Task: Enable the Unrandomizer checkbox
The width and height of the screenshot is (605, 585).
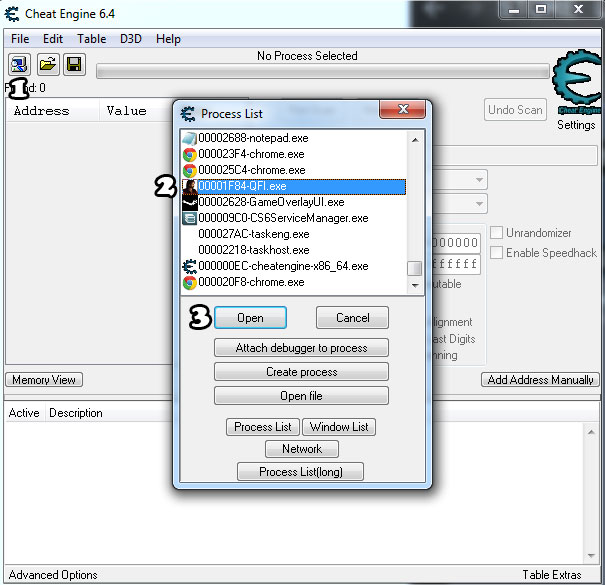Action: point(496,233)
